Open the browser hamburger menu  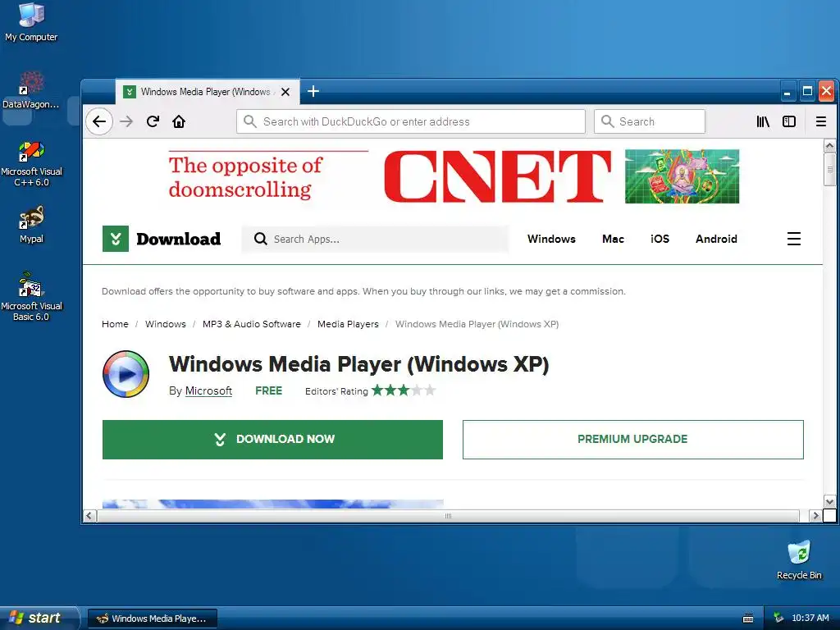coord(820,121)
